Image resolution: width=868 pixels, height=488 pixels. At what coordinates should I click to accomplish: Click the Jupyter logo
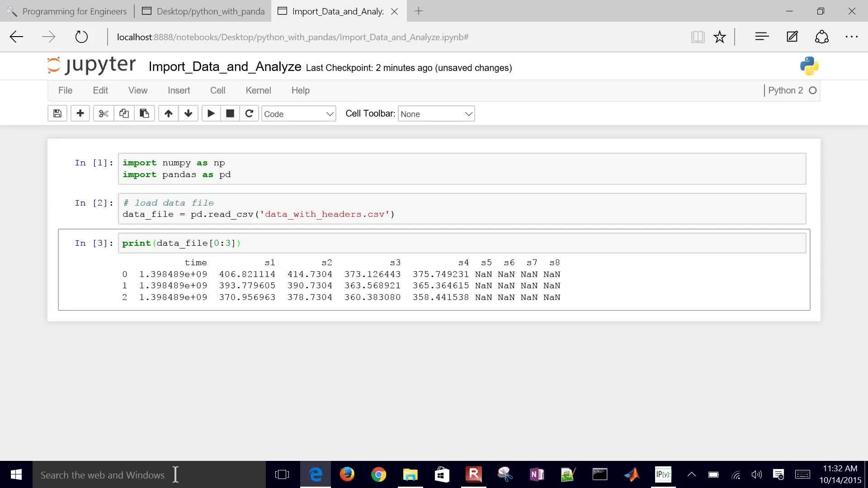point(91,66)
